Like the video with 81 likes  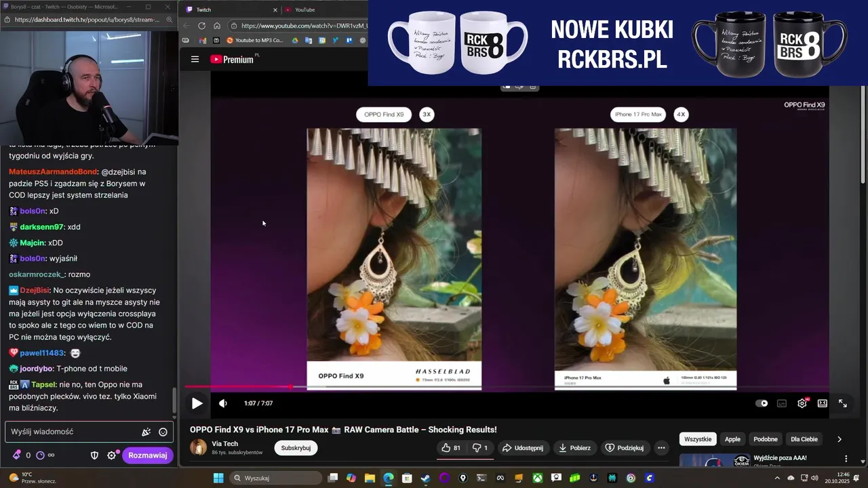tap(451, 448)
